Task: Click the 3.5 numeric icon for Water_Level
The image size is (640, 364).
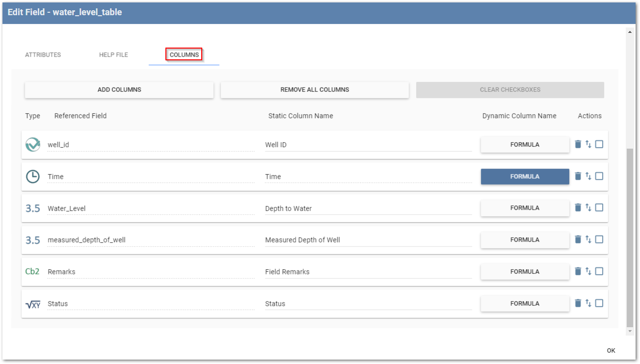Action: point(32,208)
